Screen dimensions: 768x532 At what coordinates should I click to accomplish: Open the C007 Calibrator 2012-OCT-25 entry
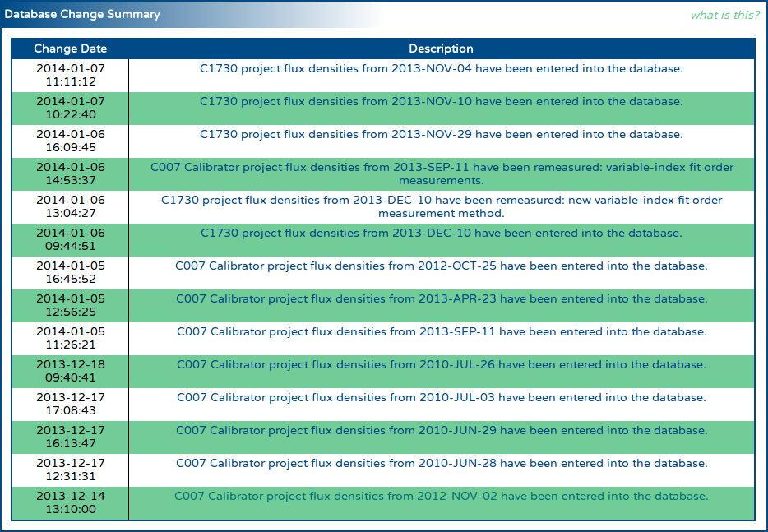[441, 266]
